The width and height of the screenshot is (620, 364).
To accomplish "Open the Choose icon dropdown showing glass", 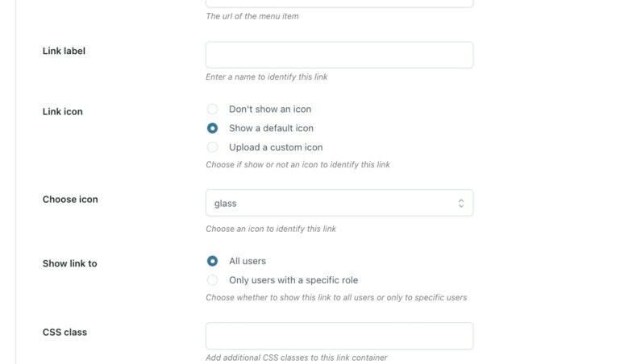I will (331, 203).
